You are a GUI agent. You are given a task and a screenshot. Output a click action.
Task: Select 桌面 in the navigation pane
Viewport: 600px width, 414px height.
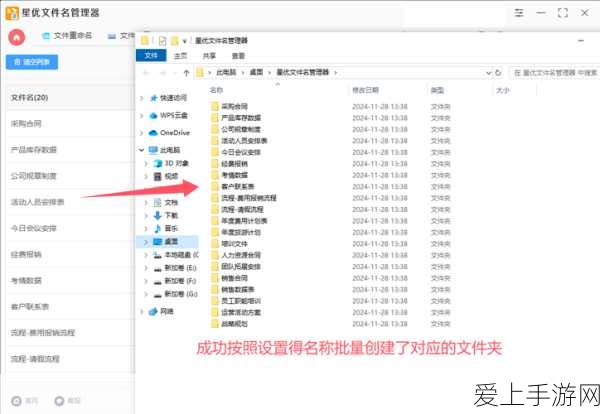(x=171, y=241)
